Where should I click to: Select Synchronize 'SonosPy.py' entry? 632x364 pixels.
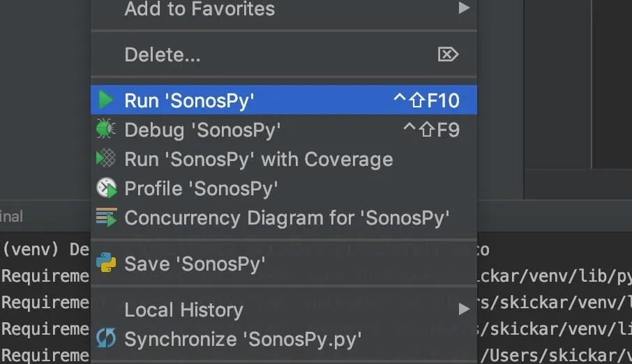tap(284, 339)
